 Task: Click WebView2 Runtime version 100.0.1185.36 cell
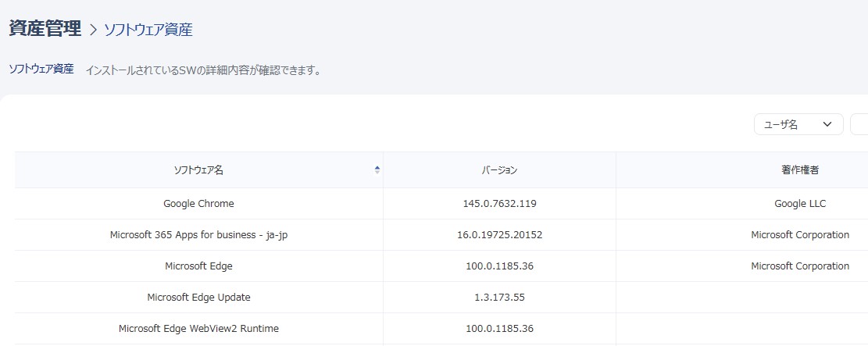(x=499, y=329)
